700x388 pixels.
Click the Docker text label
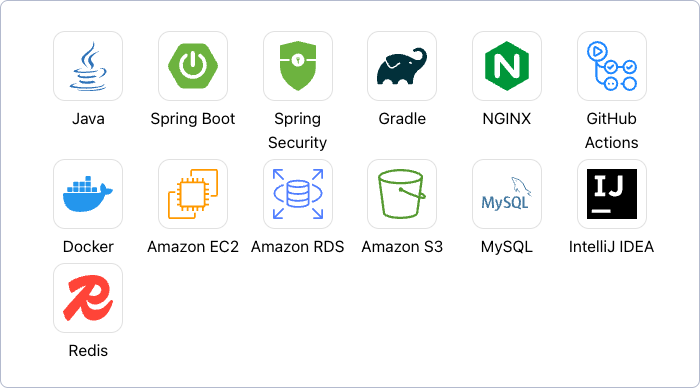coord(88,246)
